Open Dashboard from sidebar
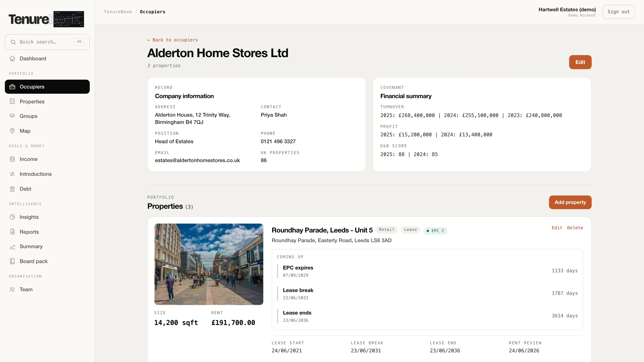 47,59
